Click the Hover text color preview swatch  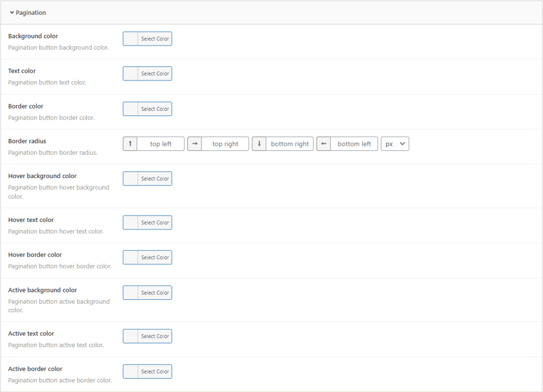(x=129, y=222)
